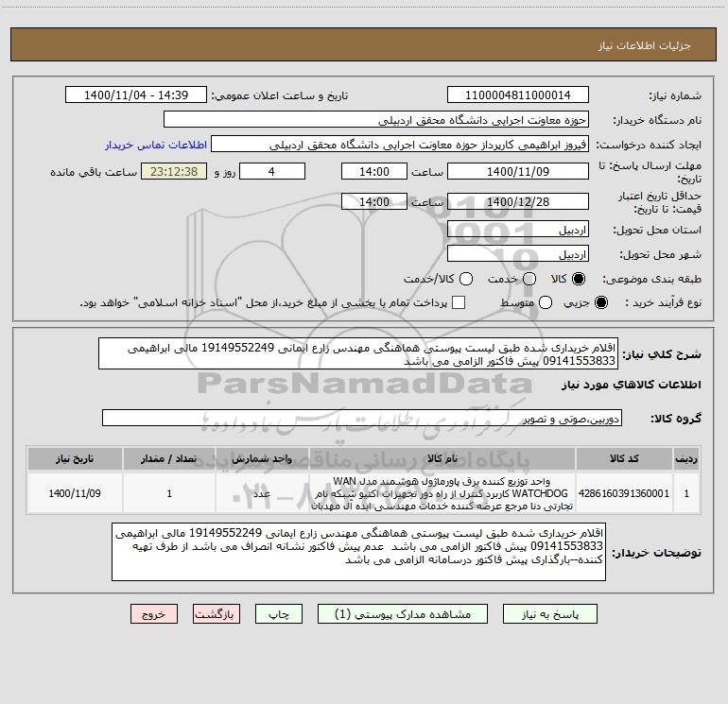Click the deadline hour field 14:00 beside 1400/11/09

click(374, 171)
